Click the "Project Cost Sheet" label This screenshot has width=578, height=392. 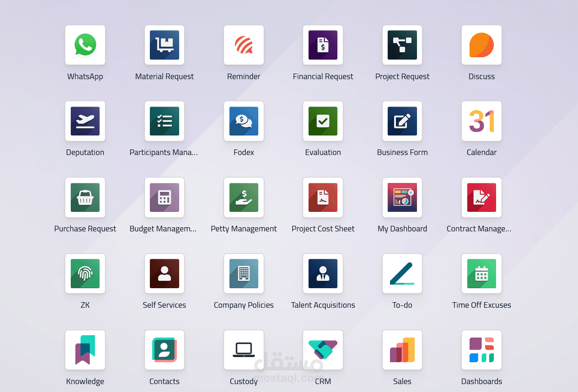point(323,229)
